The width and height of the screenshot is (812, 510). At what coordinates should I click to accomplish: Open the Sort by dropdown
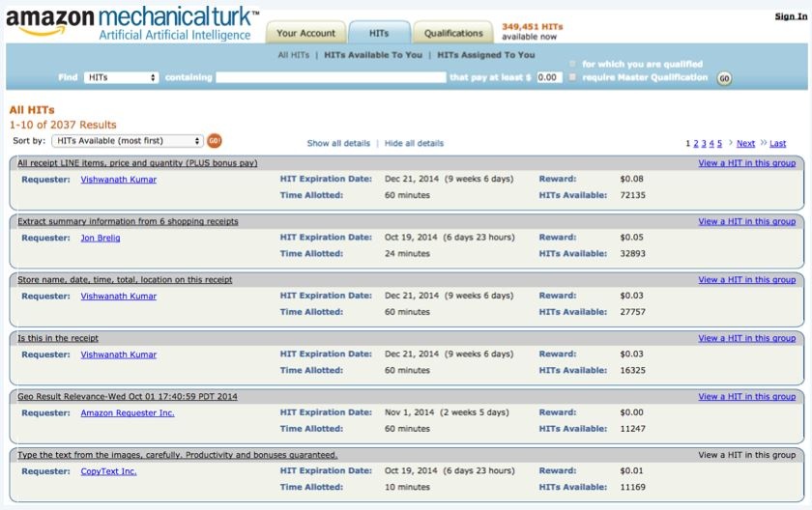128,141
